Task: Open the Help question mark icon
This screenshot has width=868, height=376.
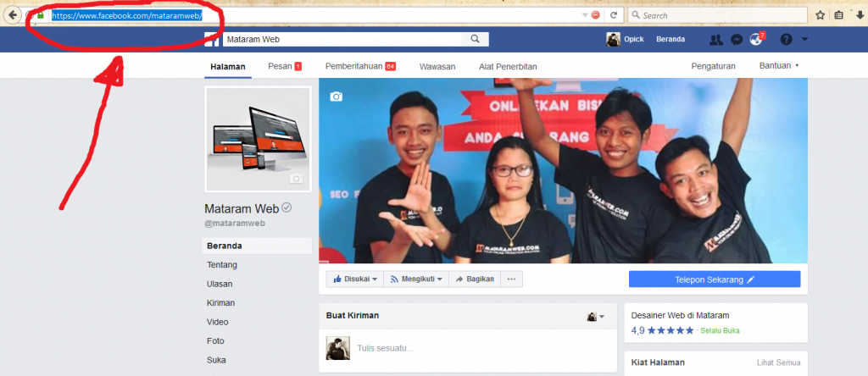Action: 786,39
